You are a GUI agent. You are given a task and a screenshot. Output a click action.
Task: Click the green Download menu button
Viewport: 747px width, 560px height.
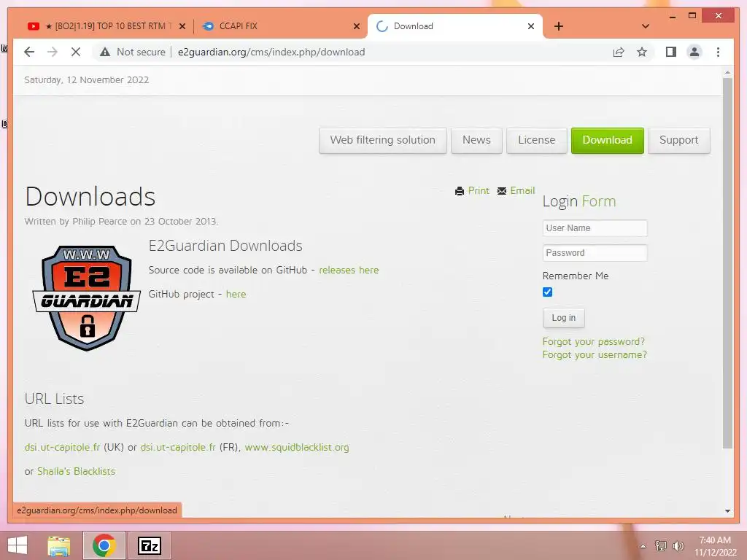coord(608,140)
